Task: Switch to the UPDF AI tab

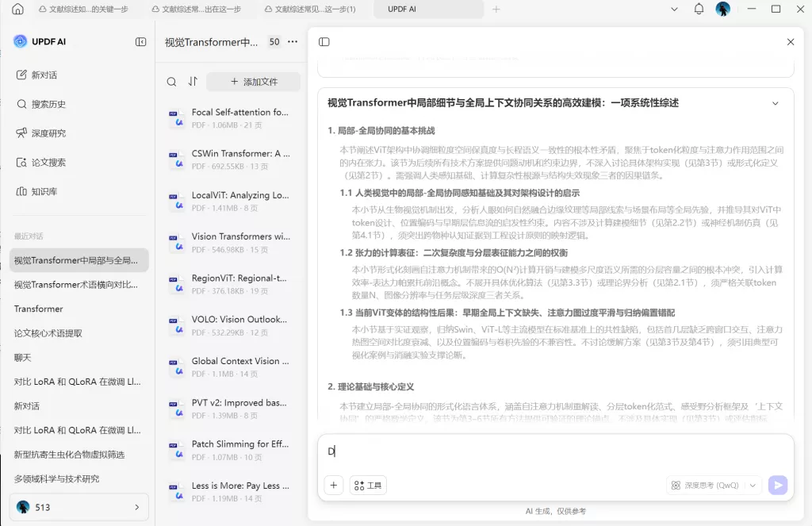Action: 429,10
